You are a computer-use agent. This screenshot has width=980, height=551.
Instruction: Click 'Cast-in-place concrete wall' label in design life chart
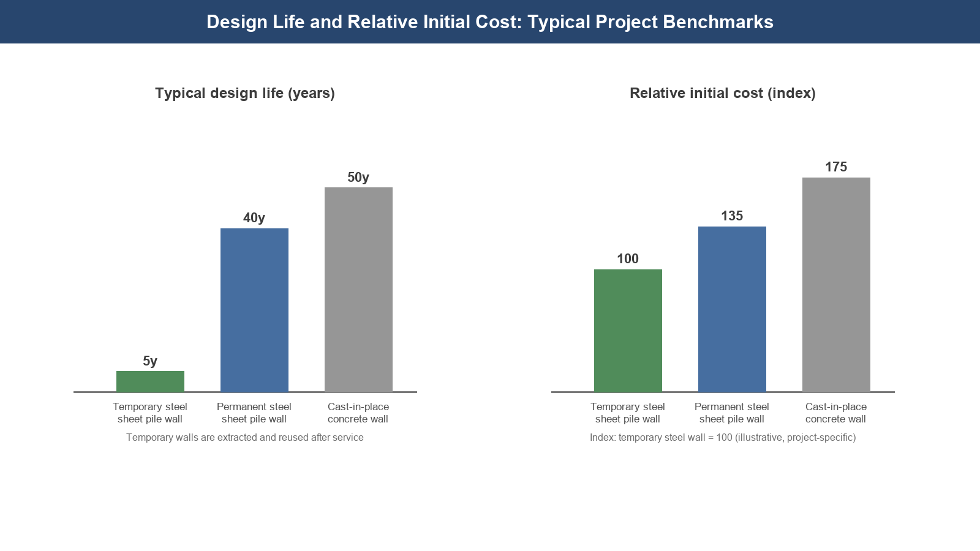coord(358,413)
